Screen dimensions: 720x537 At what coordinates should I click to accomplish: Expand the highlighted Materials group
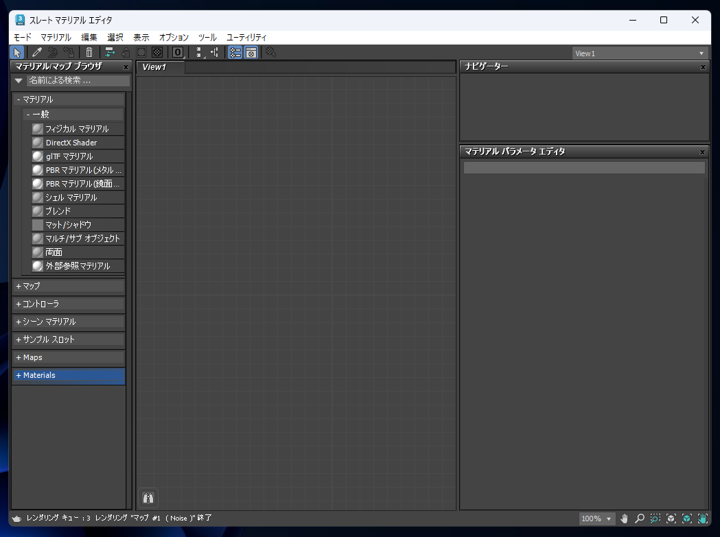click(68, 375)
